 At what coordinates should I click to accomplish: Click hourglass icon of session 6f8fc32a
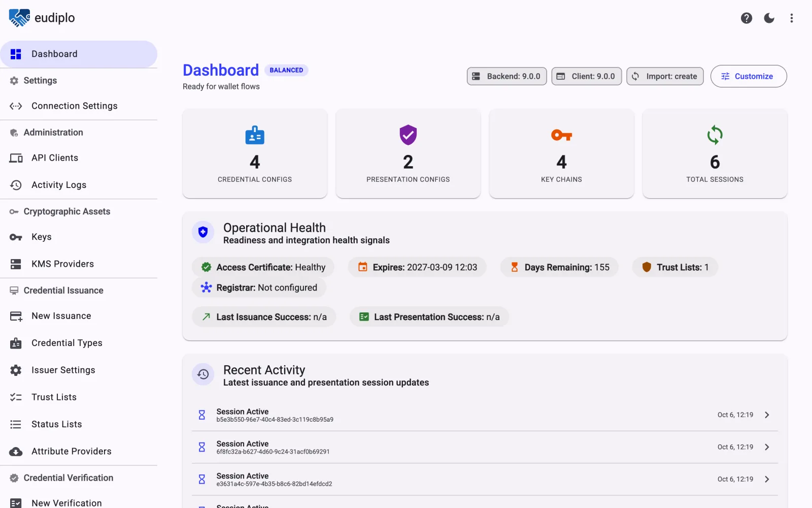(202, 447)
